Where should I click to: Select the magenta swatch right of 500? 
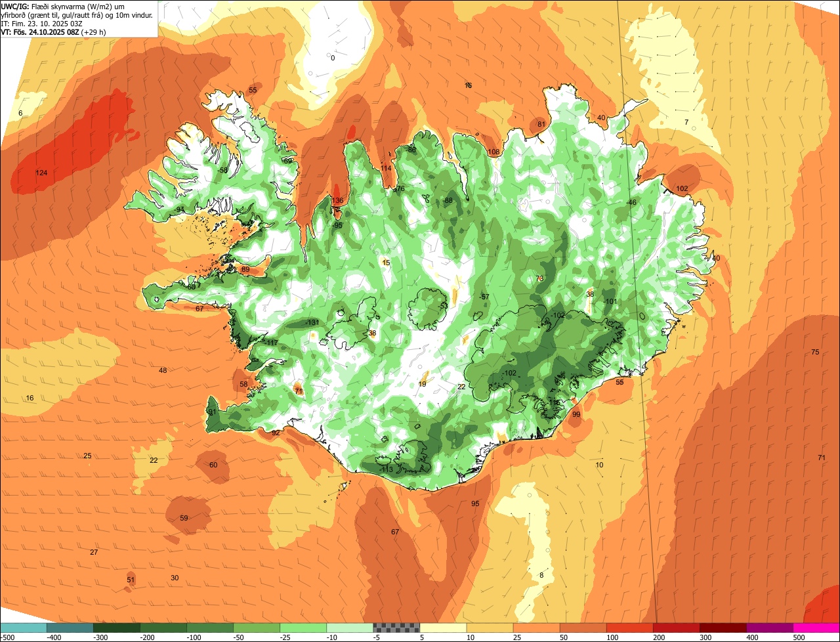point(816,628)
